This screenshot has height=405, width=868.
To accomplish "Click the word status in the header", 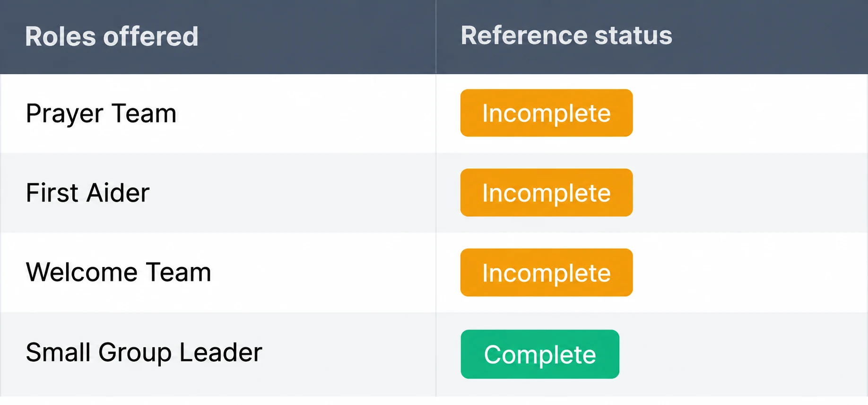I will pos(633,36).
